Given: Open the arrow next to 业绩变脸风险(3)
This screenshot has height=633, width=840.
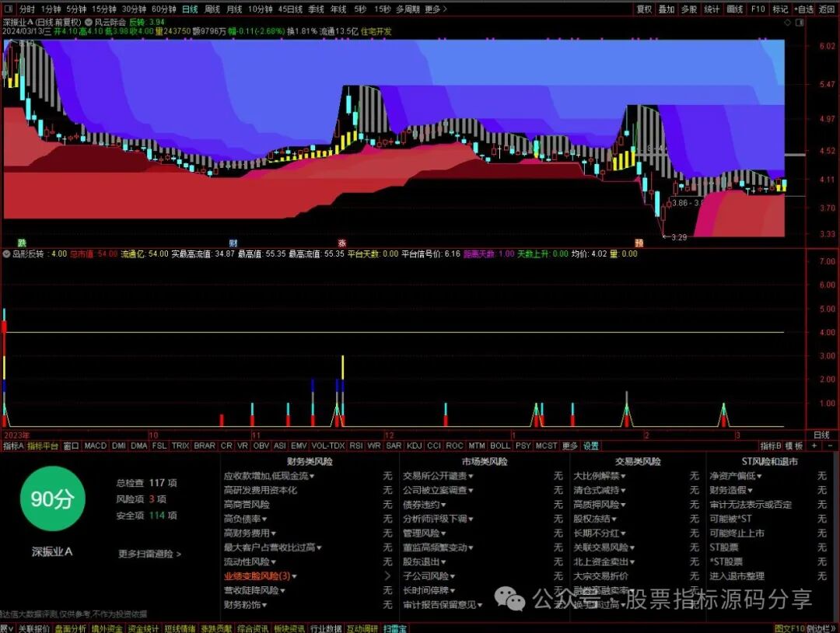Looking at the screenshot, I should (388, 575).
